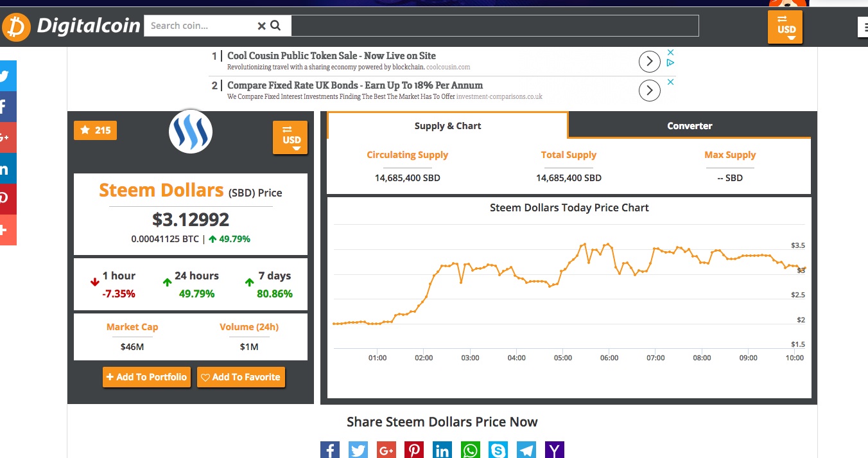Open the UK Bonds ad arrow
868x458 pixels.
coord(650,91)
